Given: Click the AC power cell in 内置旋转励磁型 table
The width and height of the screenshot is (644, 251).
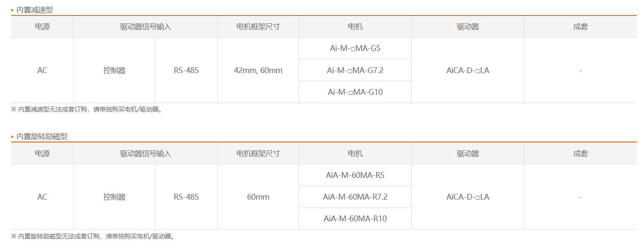Looking at the screenshot, I should tap(42, 197).
